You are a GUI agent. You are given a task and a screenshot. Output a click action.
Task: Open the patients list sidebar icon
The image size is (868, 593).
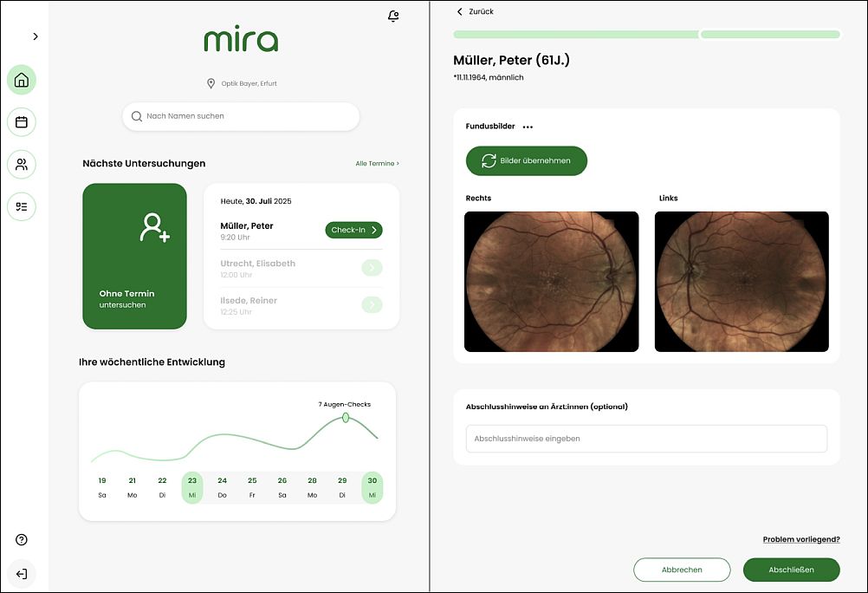click(22, 164)
